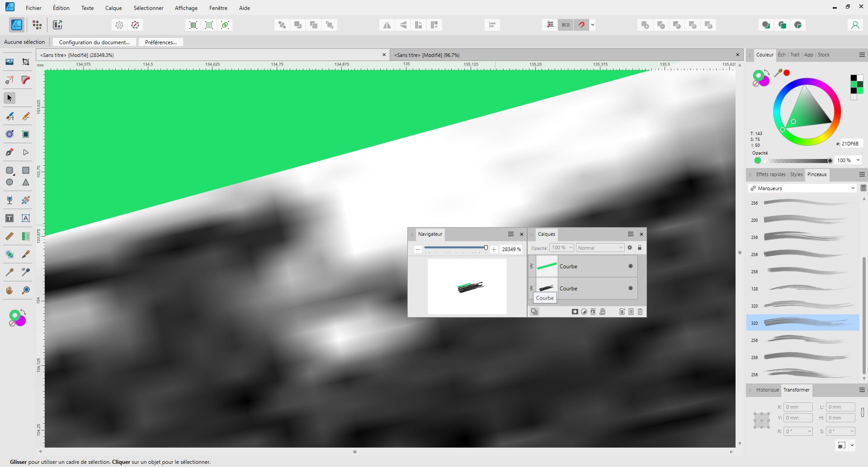Open the layer Opacité 100 % dropdown
This screenshot has width=868, height=467.
click(x=562, y=248)
